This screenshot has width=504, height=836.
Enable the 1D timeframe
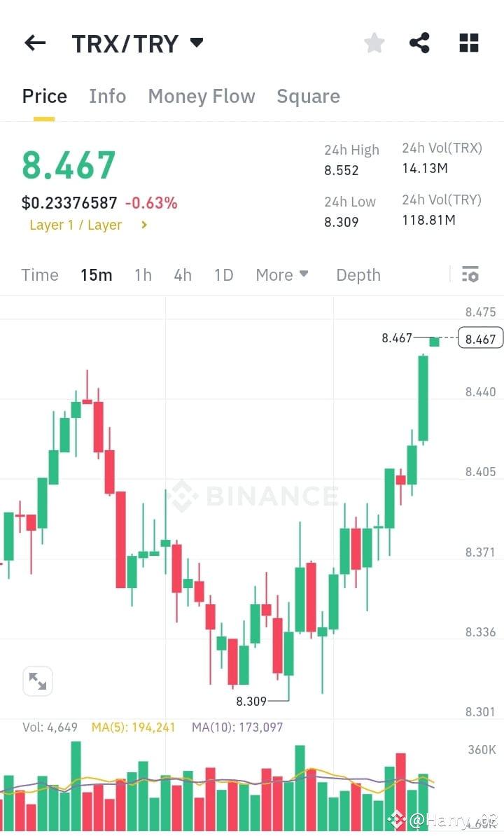pos(223,274)
